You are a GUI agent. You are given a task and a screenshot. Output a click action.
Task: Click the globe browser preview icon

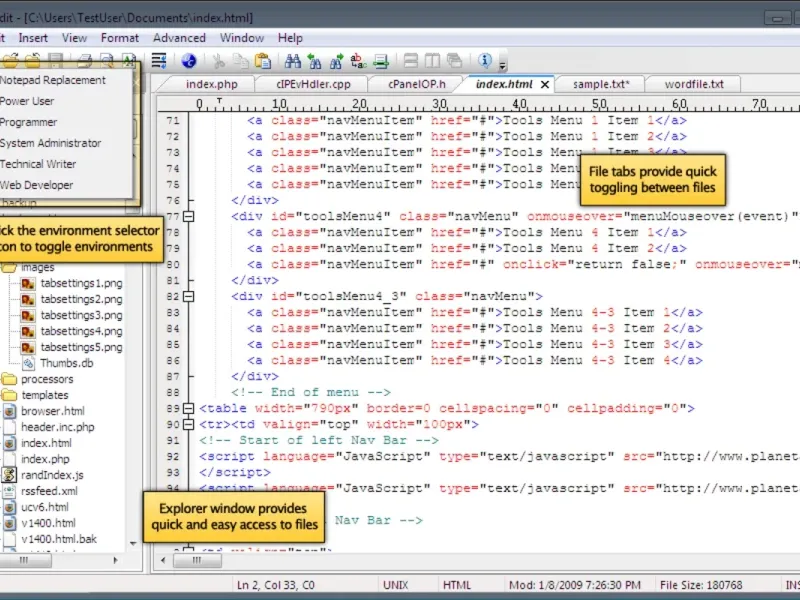(x=188, y=61)
